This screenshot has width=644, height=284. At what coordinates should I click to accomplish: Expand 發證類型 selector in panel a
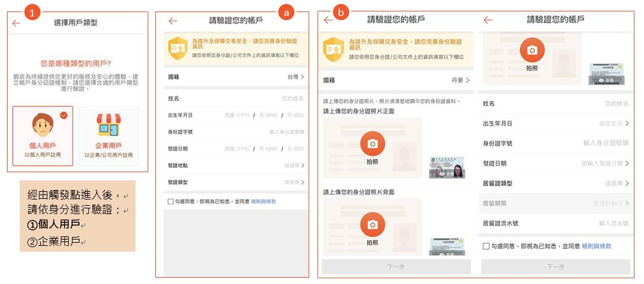[x=235, y=182]
